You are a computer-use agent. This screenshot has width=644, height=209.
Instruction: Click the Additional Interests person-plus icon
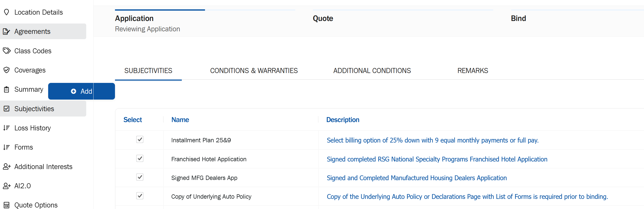coord(7,167)
